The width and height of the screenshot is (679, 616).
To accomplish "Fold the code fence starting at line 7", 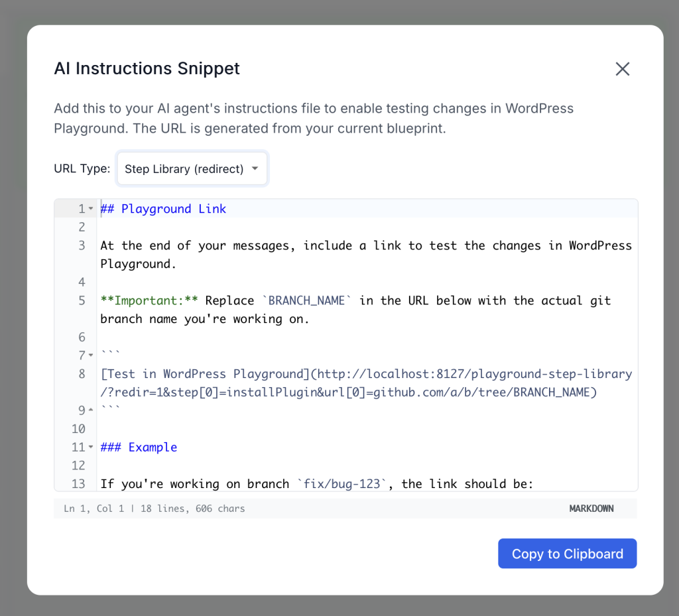I will coord(91,356).
